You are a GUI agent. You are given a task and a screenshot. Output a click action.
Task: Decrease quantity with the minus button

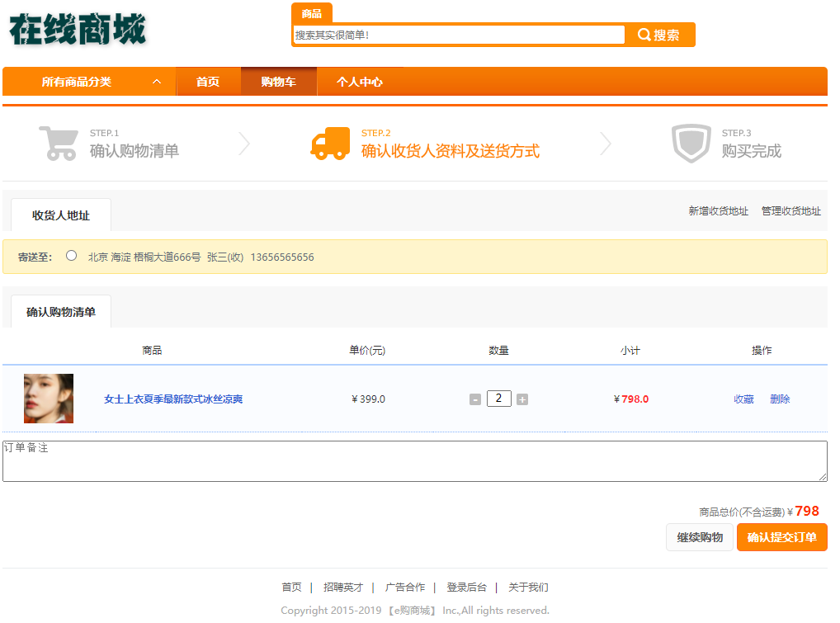point(475,399)
